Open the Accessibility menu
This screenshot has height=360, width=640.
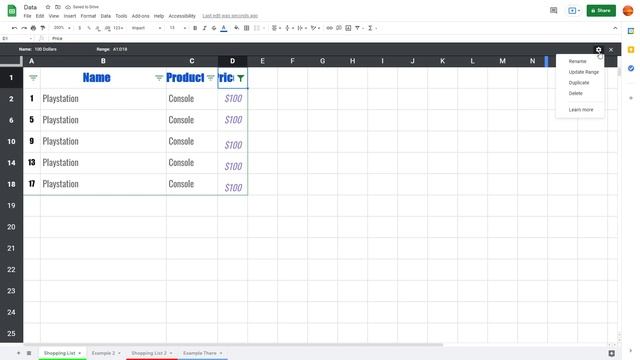182,16
